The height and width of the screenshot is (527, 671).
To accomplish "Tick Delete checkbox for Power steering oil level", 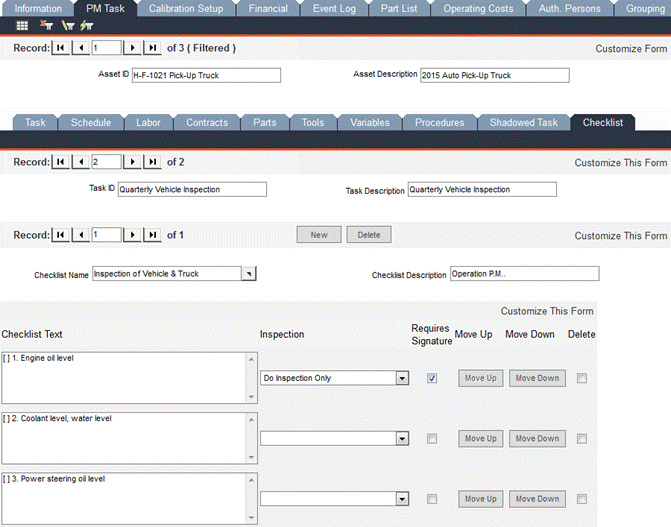I will (x=581, y=499).
